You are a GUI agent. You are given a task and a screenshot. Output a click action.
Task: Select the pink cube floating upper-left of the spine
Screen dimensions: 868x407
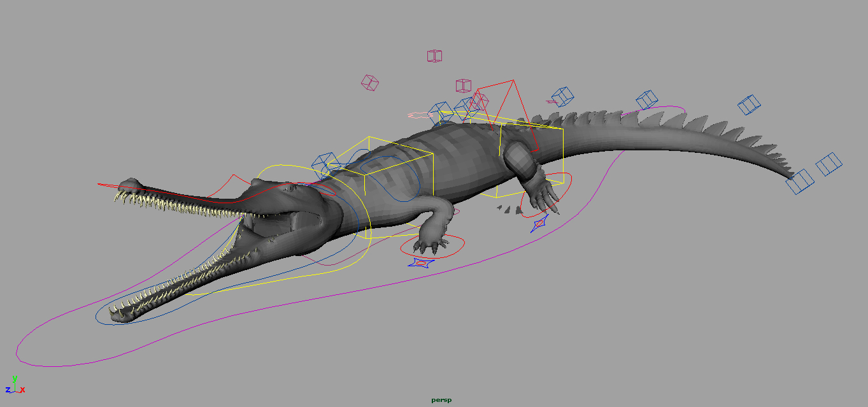[369, 82]
